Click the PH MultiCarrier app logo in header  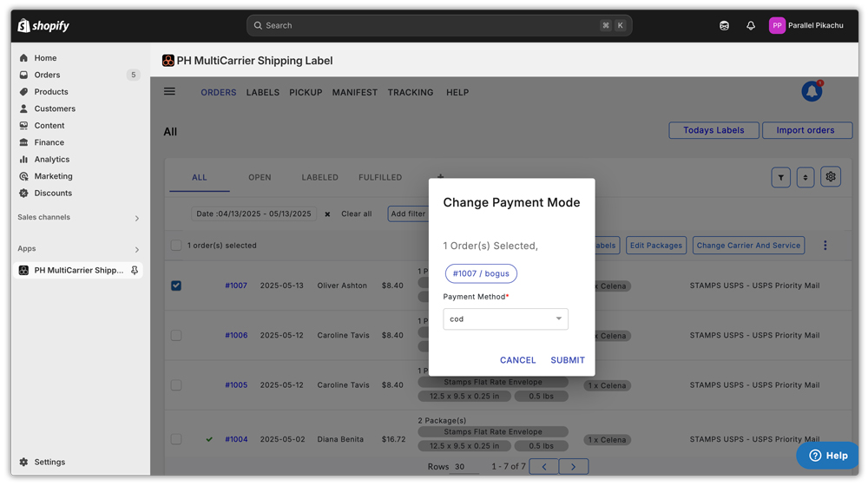(x=168, y=61)
